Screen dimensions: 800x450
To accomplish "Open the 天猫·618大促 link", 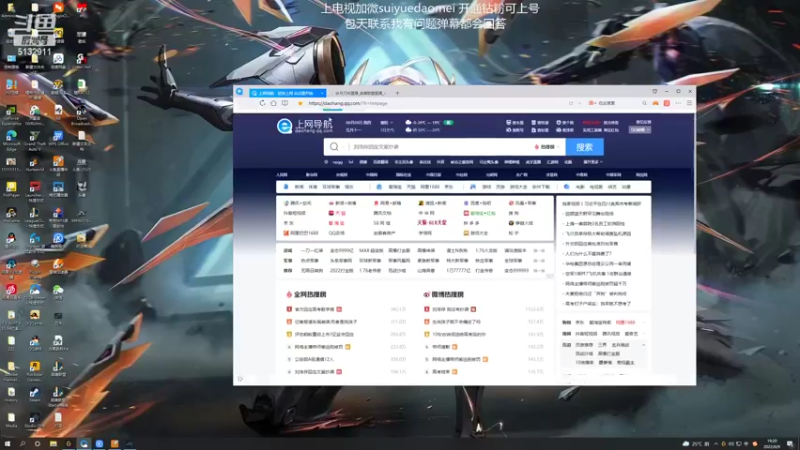I will pos(432,222).
